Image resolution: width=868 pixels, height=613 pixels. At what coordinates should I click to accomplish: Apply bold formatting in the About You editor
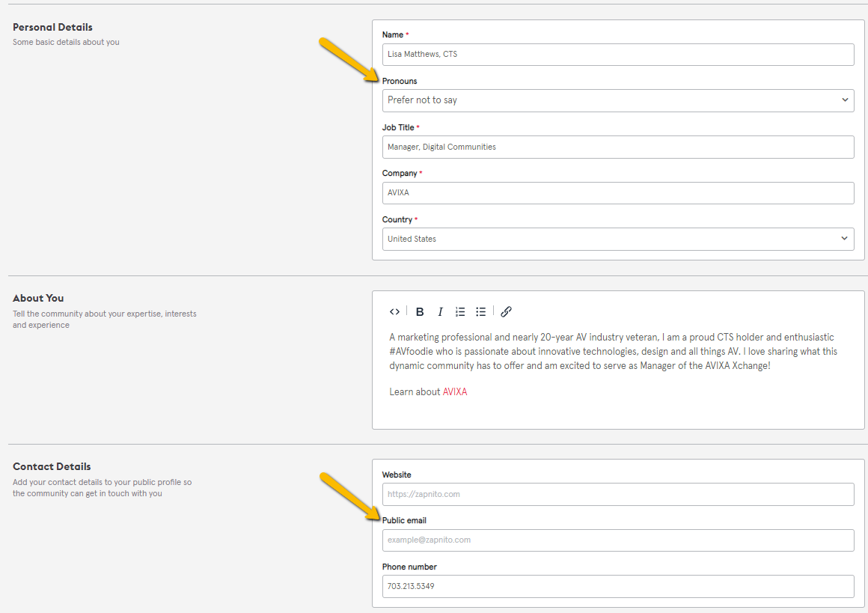click(420, 311)
